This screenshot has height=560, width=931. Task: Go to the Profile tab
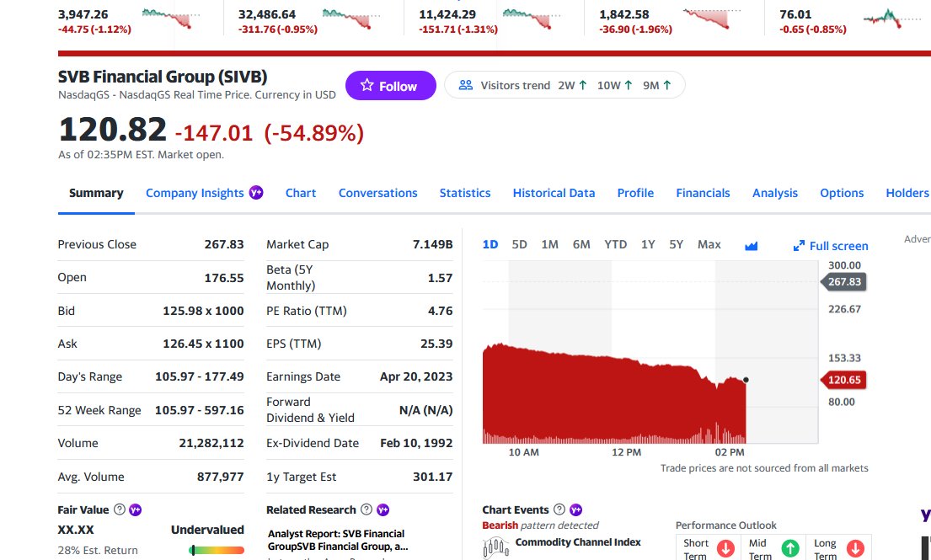point(635,193)
